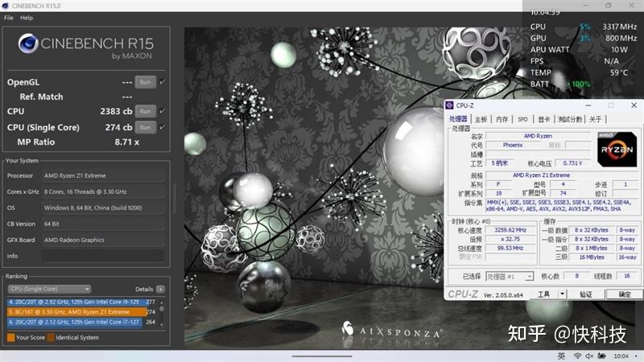Click the Ryzen logo in CPU-Z
The image size is (644, 362).
617,149
